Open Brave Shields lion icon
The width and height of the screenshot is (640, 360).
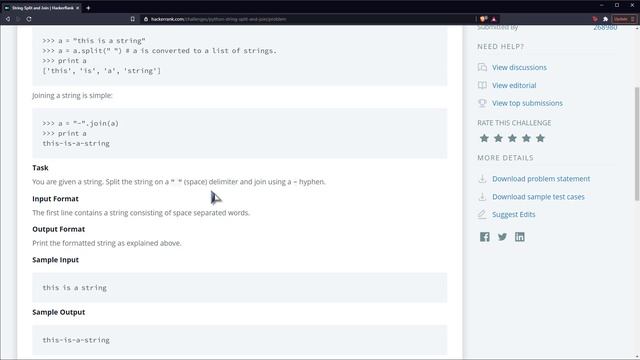tap(484, 19)
